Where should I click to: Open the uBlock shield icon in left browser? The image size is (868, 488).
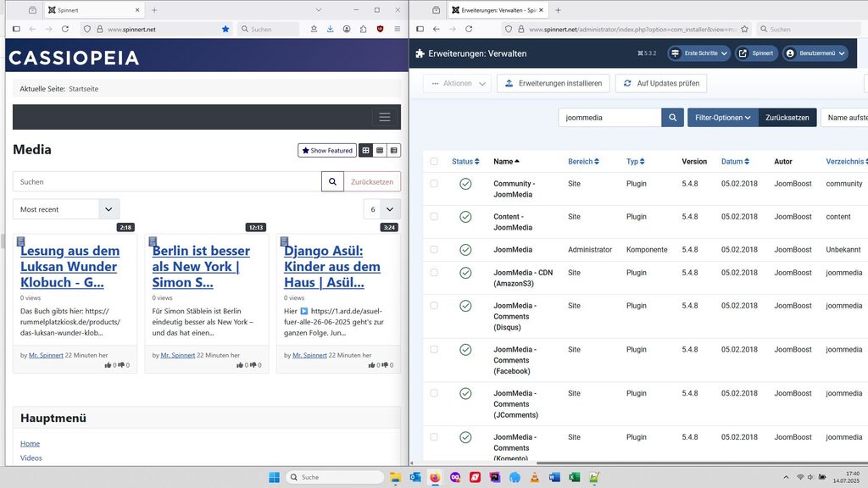click(x=380, y=29)
